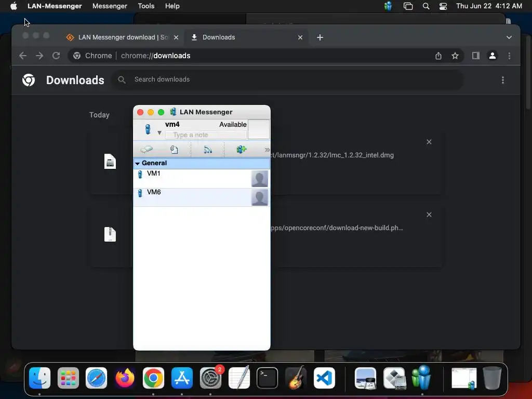This screenshot has height=399, width=532.
Task: Click VM1's avatar thumbnail
Action: coord(260,179)
